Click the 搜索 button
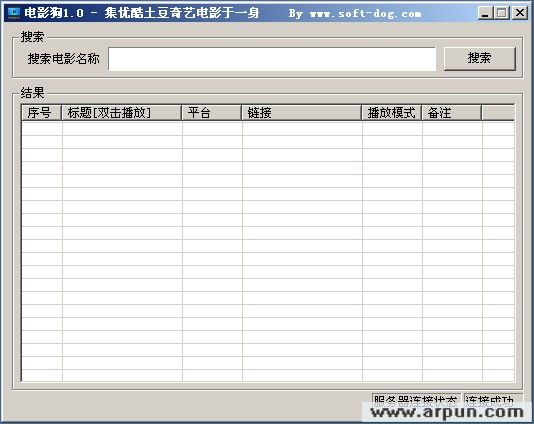 tap(480, 59)
